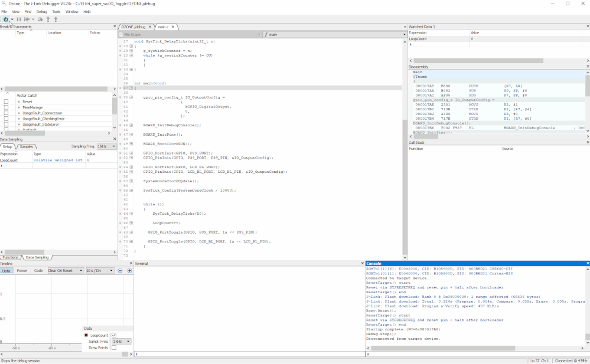This screenshot has width=590, height=364.
Task: Collapse the fold marker on line 39
Action: [x=131, y=97]
